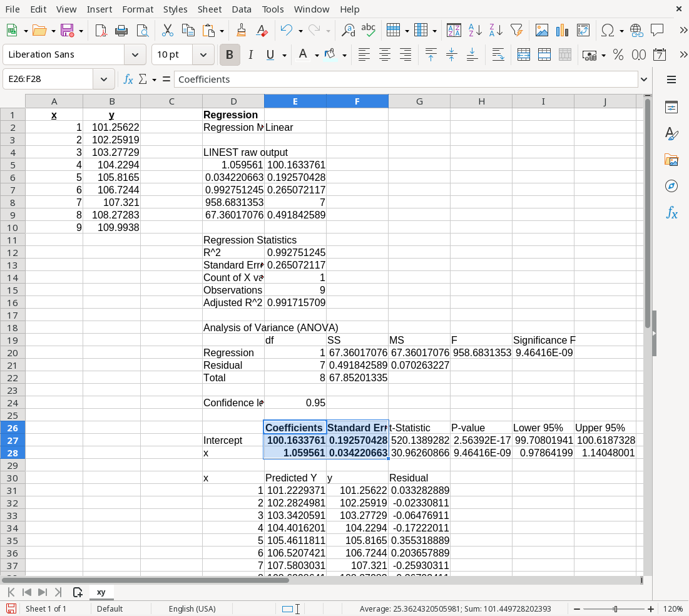Open the underline style dropdown arrow
The width and height of the screenshot is (689, 616).
coord(284,55)
